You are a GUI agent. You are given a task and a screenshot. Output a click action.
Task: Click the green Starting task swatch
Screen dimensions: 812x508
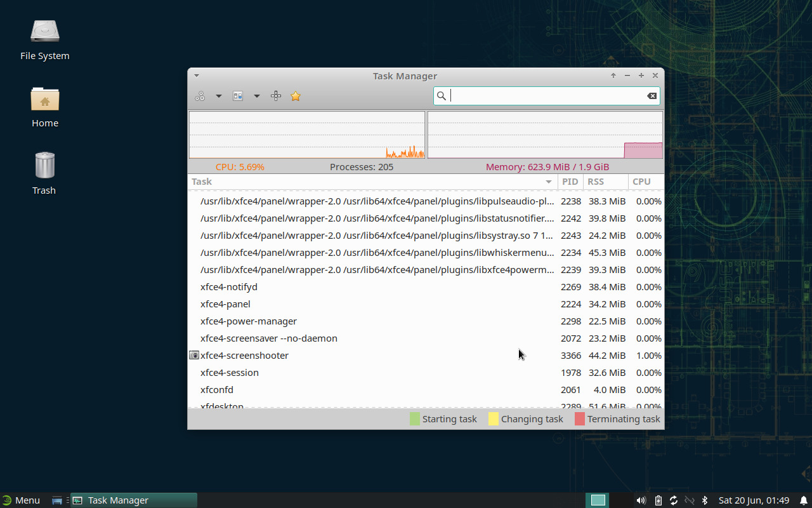tap(415, 418)
